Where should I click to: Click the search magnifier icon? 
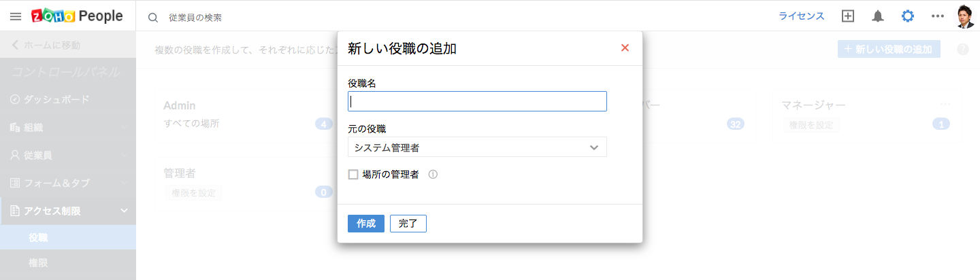pos(153,17)
